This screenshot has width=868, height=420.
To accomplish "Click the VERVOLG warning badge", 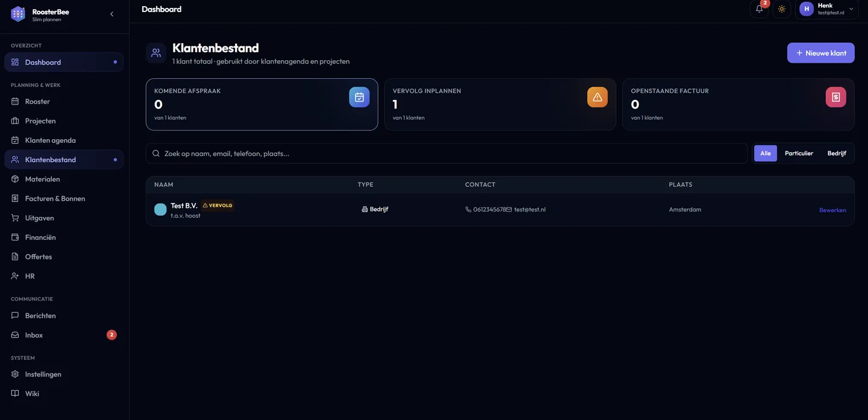I will (x=218, y=205).
